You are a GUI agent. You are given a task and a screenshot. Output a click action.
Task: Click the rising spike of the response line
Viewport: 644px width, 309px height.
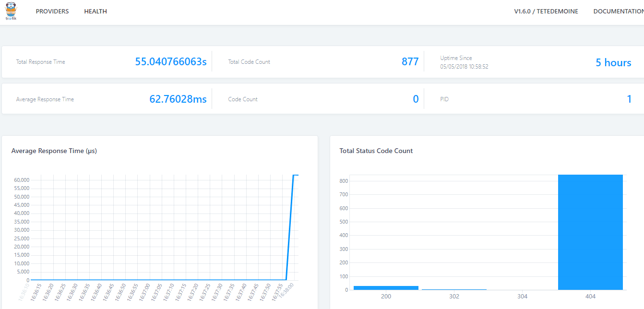[290, 226]
